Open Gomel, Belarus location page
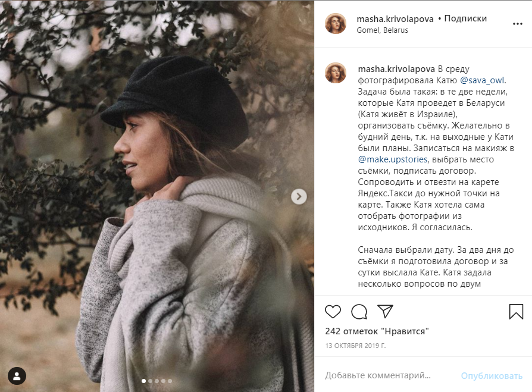The height and width of the screenshot is (392, 532). (x=382, y=30)
